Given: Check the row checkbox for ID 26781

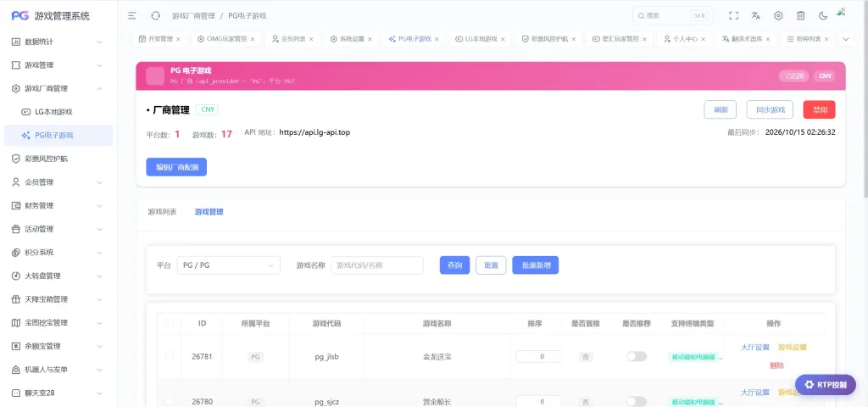Looking at the screenshot, I should (x=170, y=356).
